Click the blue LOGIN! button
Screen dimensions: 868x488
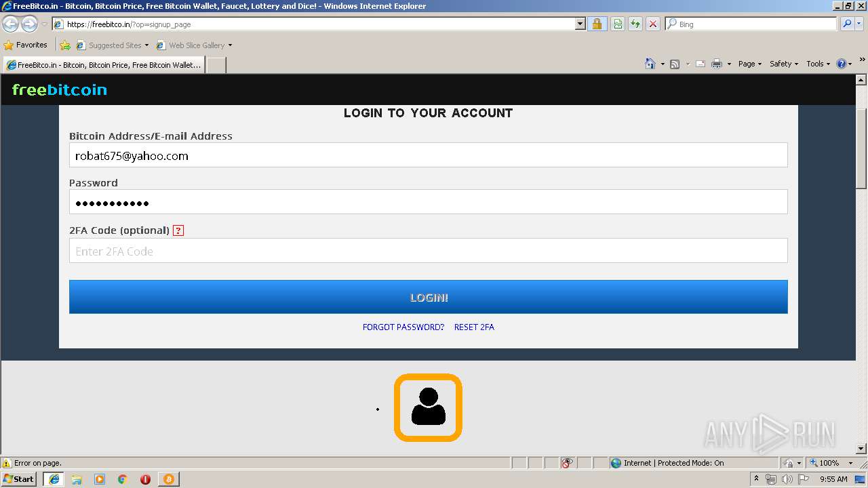click(428, 297)
